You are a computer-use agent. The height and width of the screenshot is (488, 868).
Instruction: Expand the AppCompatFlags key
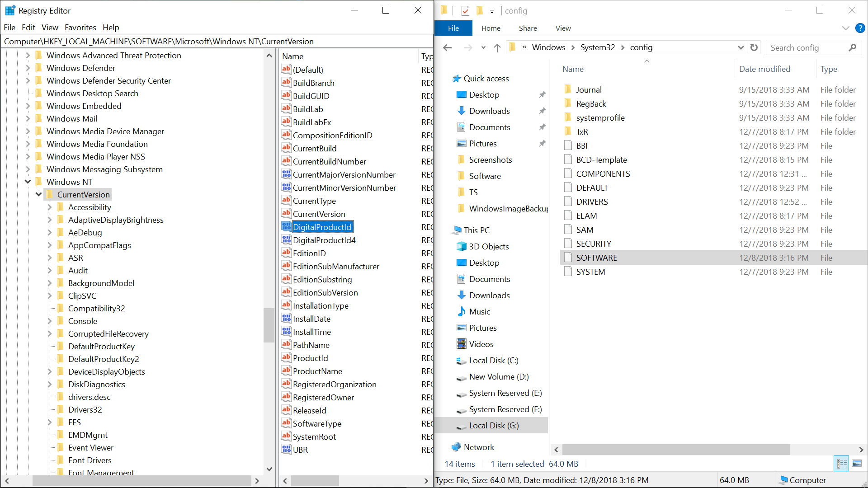50,245
